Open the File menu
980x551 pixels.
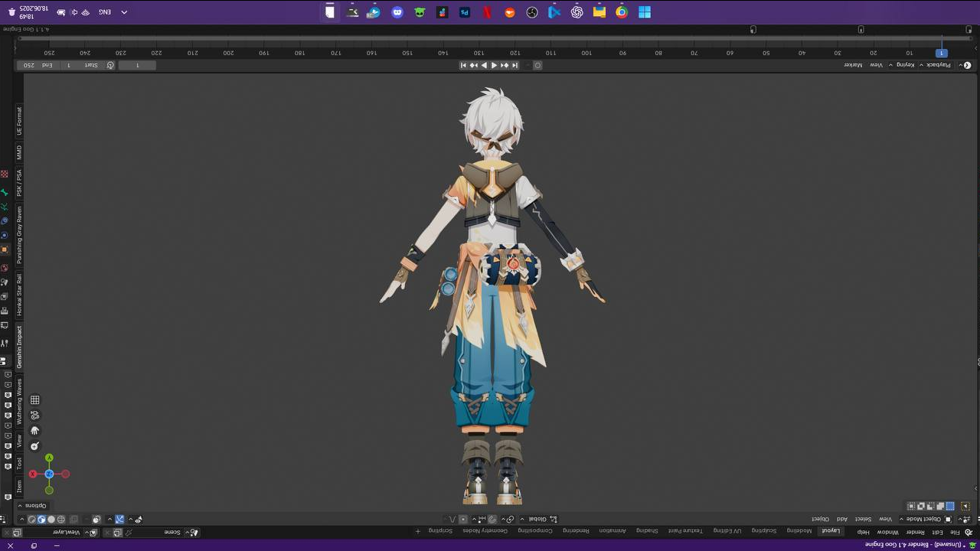tap(954, 532)
